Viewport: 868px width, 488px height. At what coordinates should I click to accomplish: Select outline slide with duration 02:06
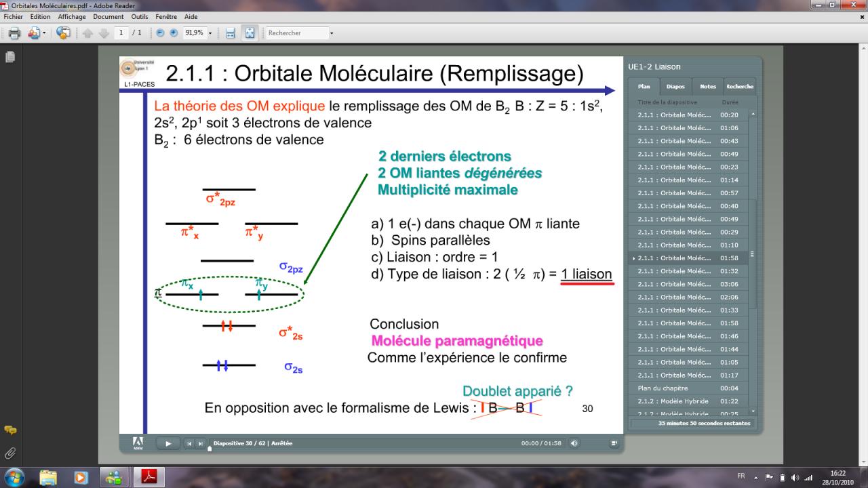689,297
